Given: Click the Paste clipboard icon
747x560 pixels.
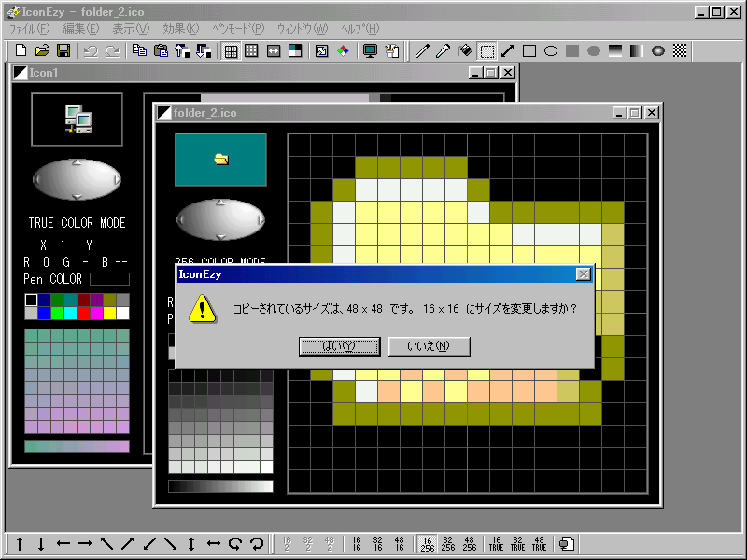Looking at the screenshot, I should coord(161,50).
